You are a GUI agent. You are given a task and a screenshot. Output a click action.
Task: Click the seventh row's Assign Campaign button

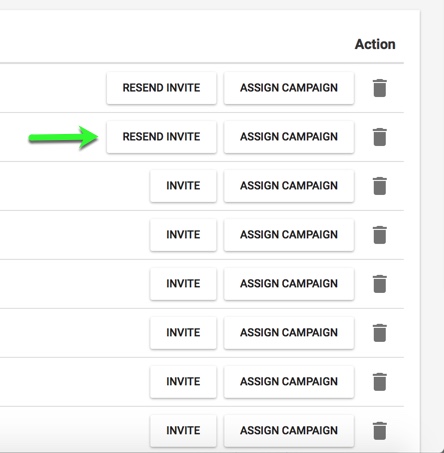coord(289,382)
